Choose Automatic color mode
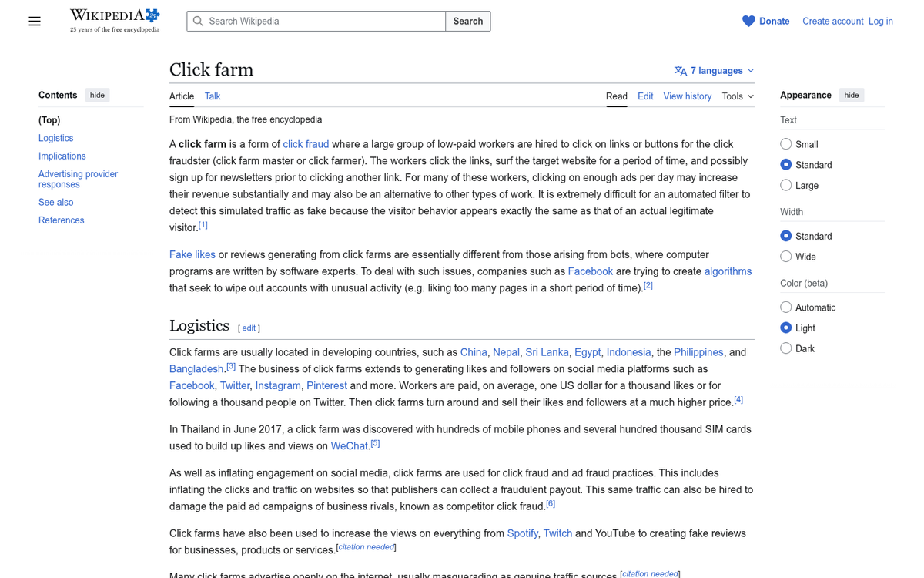This screenshot has width=924, height=578. pyautogui.click(x=785, y=307)
